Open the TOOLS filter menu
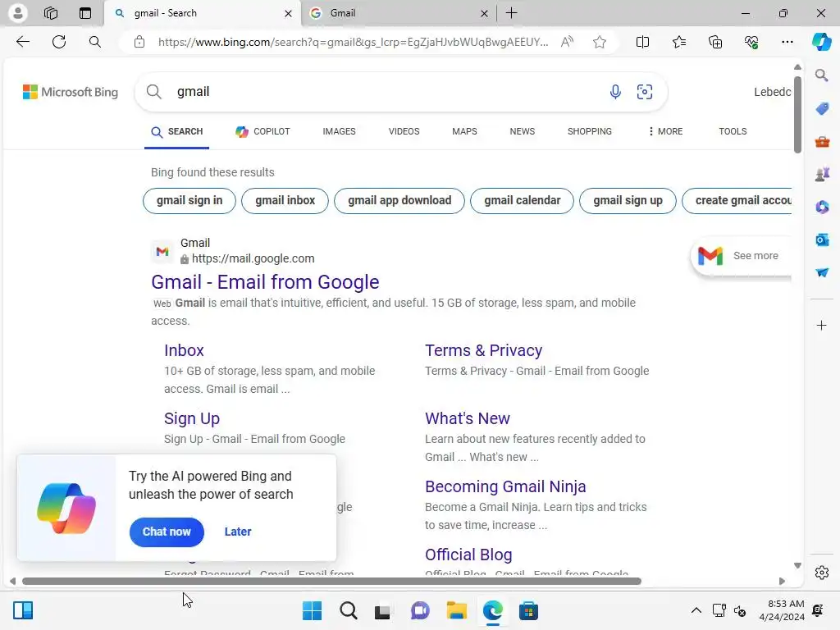Viewport: 840px width, 630px height. [733, 131]
